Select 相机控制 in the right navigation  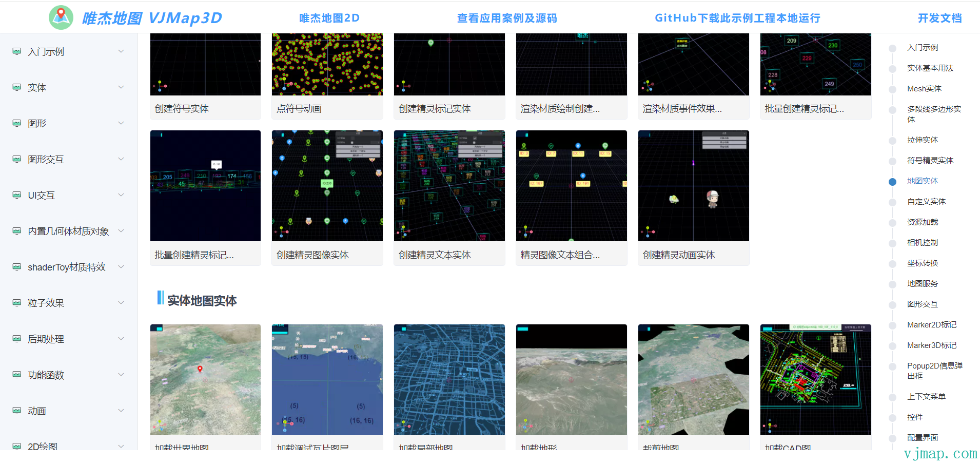tap(922, 242)
